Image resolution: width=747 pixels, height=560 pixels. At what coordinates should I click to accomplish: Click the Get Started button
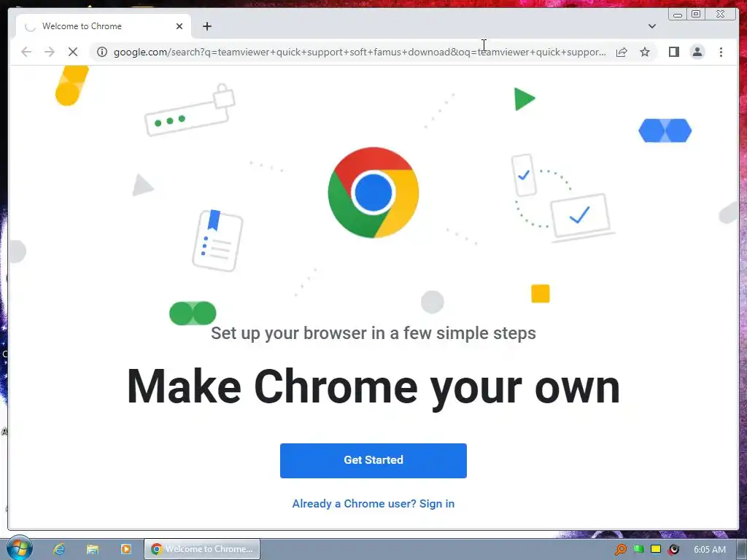[x=373, y=461]
